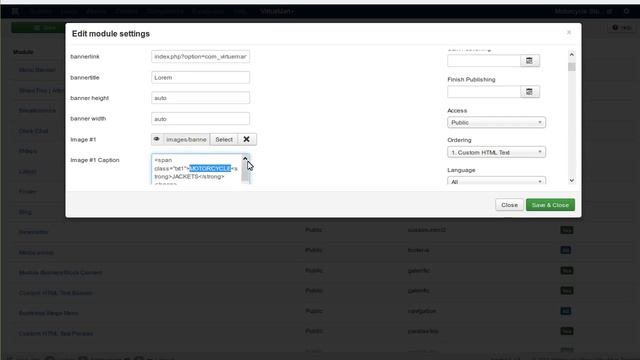Click the dialog scrollbar's up arrow
The height and width of the screenshot is (360, 640).
point(571,54)
